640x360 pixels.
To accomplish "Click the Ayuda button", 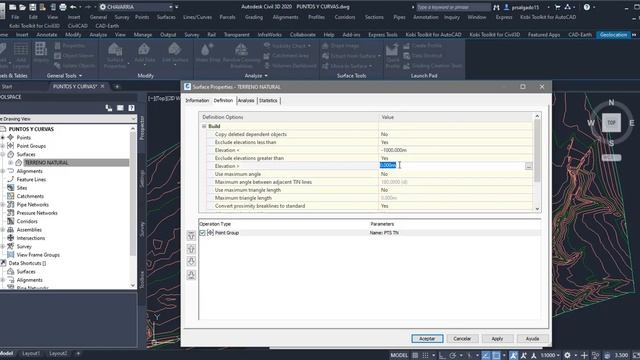I will [532, 339].
